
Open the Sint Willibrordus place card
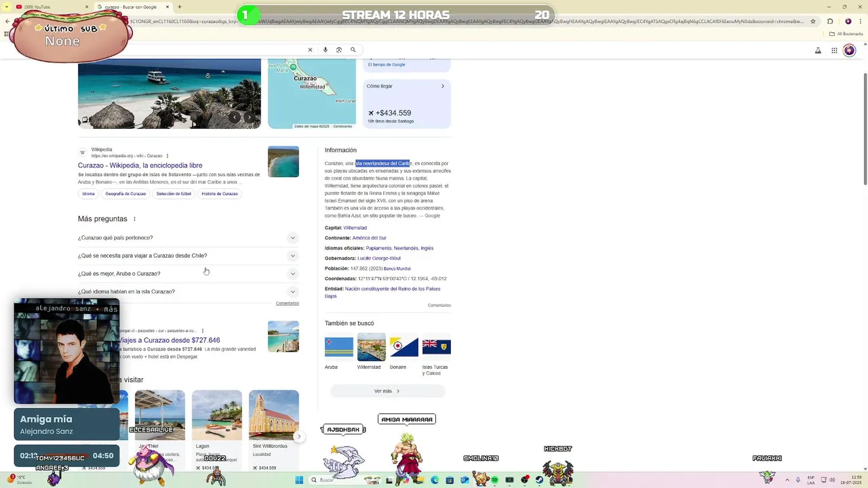point(274,431)
